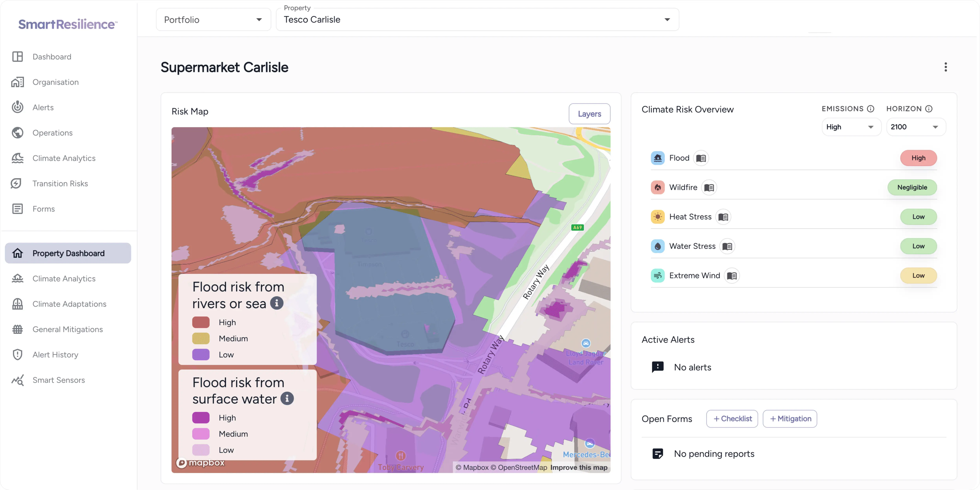Click the General Mitigations grid icon
This screenshot has height=490, width=980.
point(17,330)
